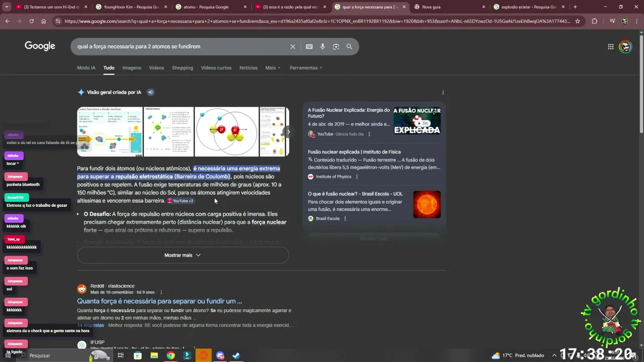Open 'O que é fusão nuclear? - Brasil Escola'
Image resolution: width=644 pixels, height=362 pixels.
coord(355,194)
